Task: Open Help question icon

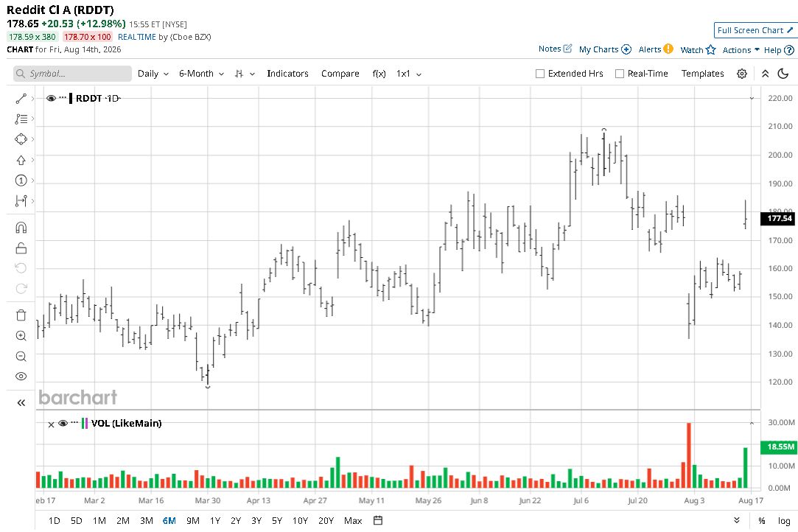Action: pos(789,50)
